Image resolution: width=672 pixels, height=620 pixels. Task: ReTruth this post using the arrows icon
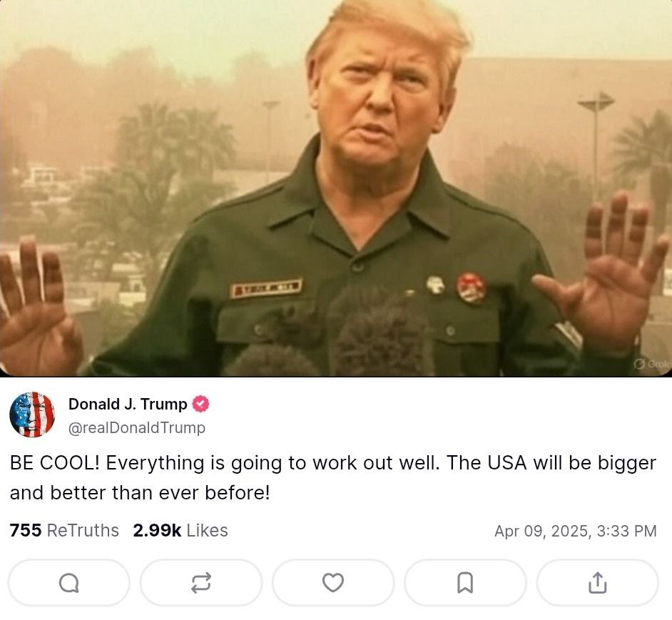click(x=201, y=583)
